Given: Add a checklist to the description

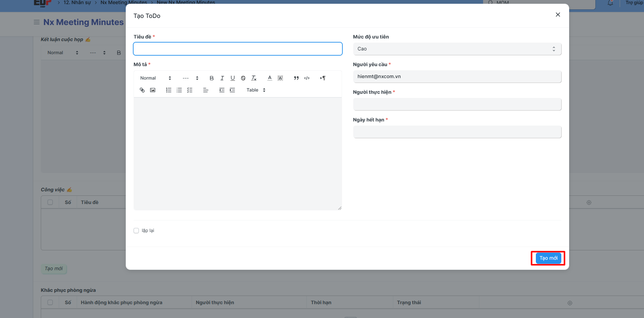Looking at the screenshot, I should [x=190, y=90].
